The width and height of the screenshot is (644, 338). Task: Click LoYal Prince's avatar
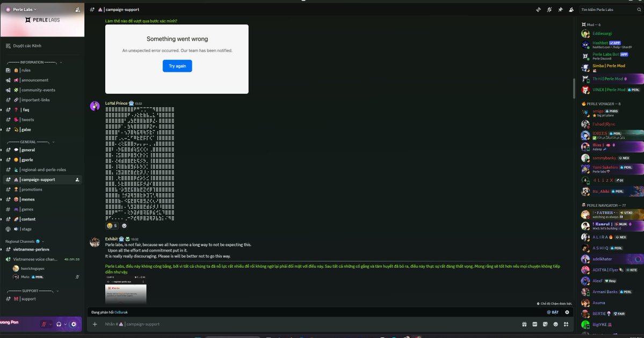coord(95,106)
